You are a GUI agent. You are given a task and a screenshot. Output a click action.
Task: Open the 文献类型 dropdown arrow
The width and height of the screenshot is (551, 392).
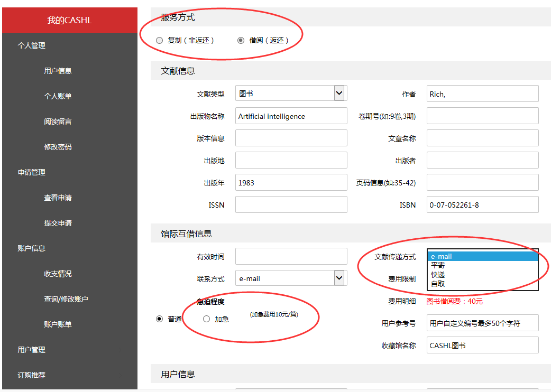(x=339, y=94)
